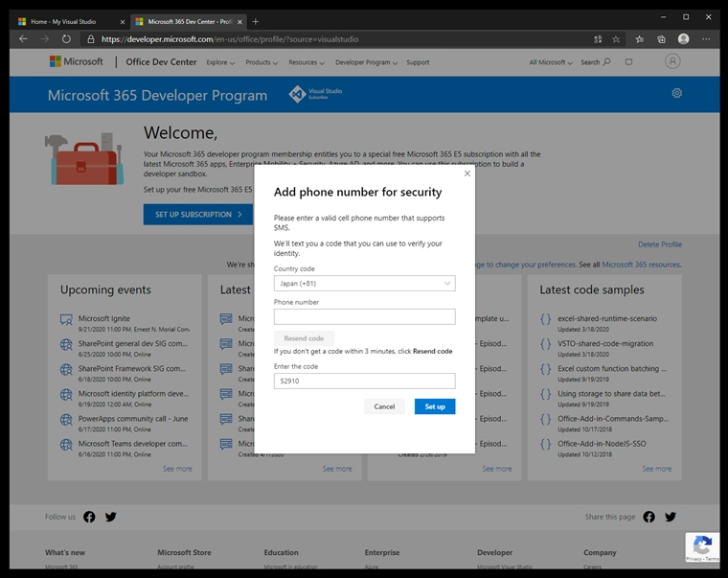Open browser Settings and more menu
Screen dimensions: 728x578
(706, 39)
